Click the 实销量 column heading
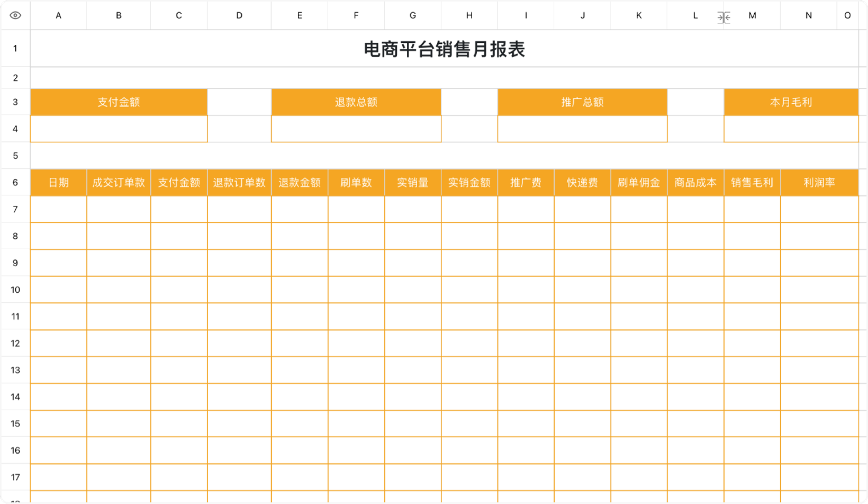The height and width of the screenshot is (504, 868). click(x=413, y=183)
